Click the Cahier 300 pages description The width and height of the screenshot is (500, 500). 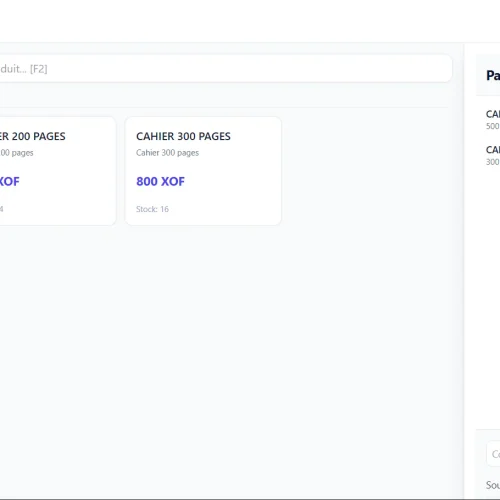[x=167, y=153]
